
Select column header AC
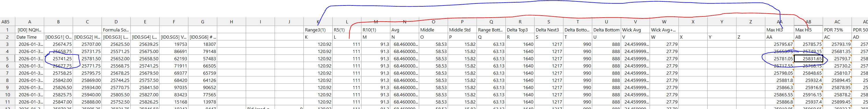click(837, 22)
